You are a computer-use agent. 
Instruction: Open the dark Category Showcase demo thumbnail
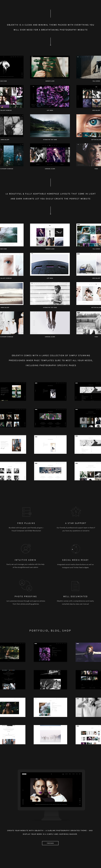(12, 155)
